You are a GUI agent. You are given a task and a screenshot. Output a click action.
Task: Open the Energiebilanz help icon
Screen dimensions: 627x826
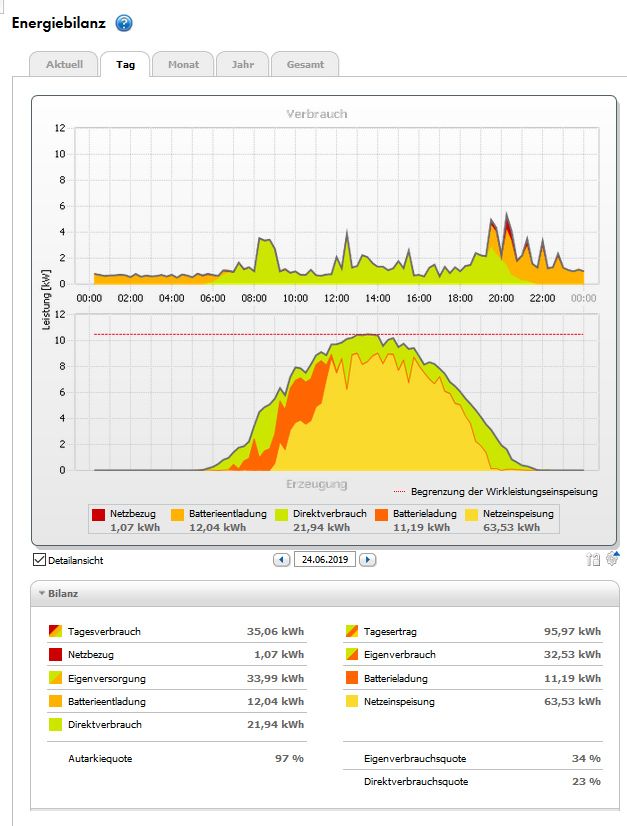click(x=124, y=23)
